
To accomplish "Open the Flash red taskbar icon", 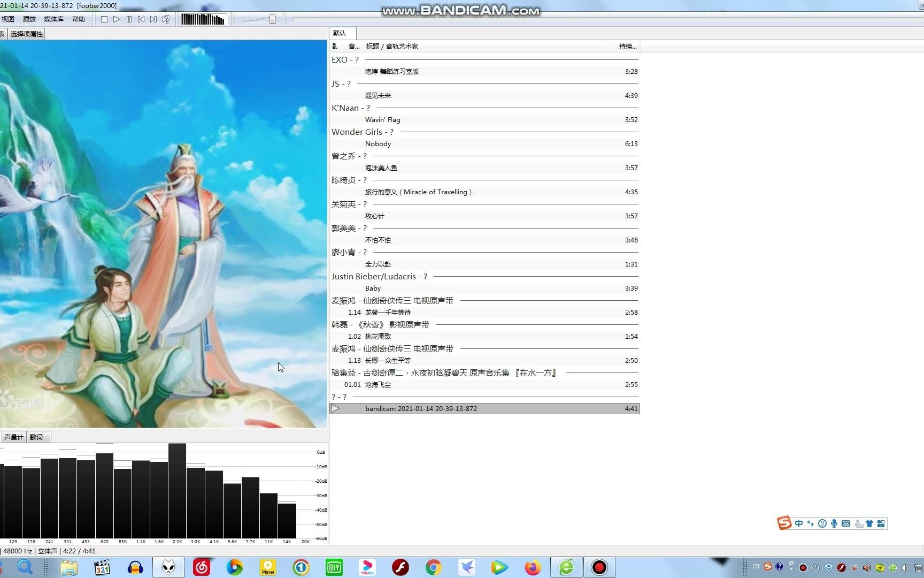I will click(x=401, y=567).
